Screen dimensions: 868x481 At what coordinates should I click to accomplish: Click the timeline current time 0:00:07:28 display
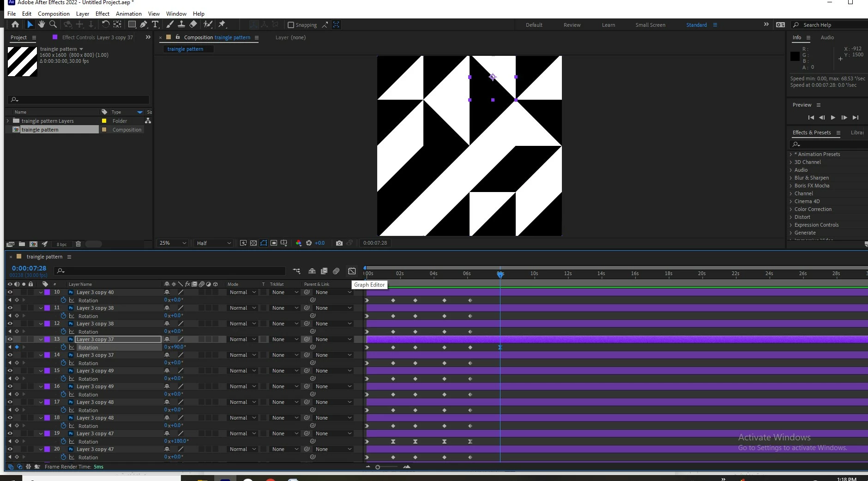29,268
